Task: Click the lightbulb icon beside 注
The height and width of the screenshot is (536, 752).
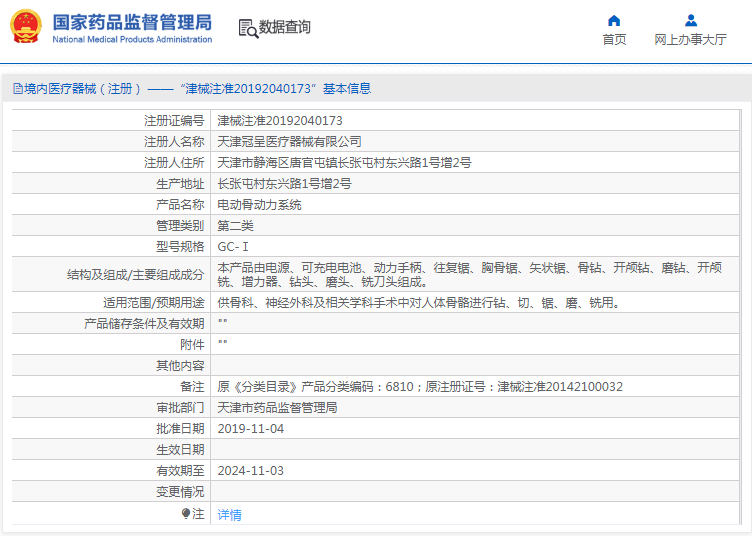Action: pyautogui.click(x=186, y=513)
